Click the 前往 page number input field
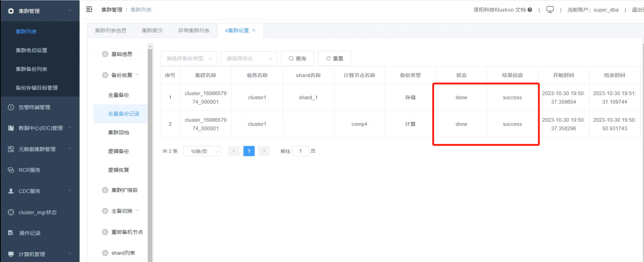The height and width of the screenshot is (262, 644). click(301, 151)
